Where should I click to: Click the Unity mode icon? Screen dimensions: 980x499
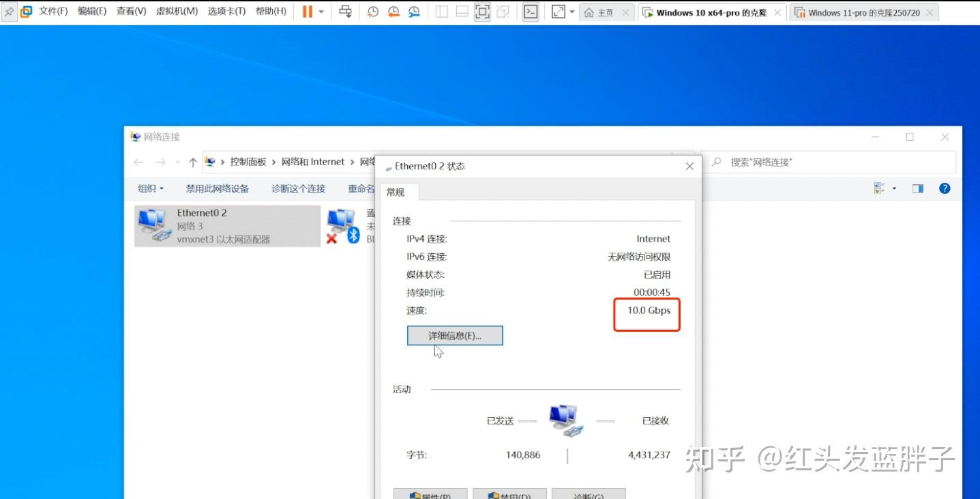pos(503,12)
